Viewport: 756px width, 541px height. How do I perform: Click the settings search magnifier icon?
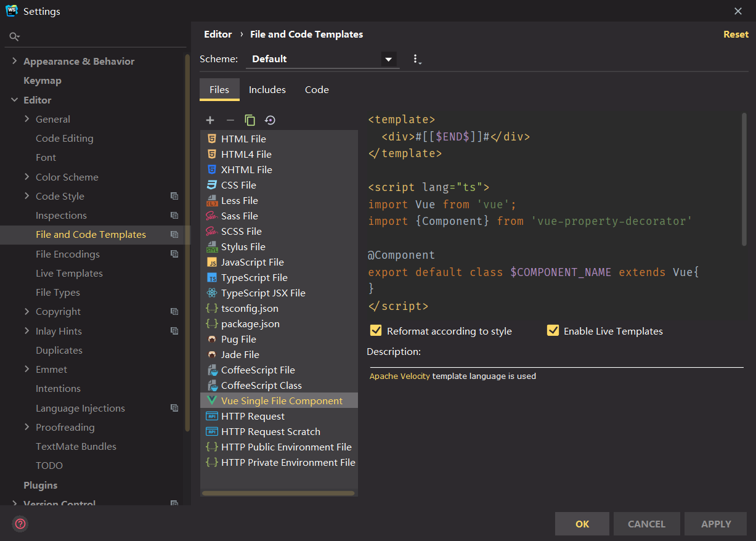tap(14, 37)
